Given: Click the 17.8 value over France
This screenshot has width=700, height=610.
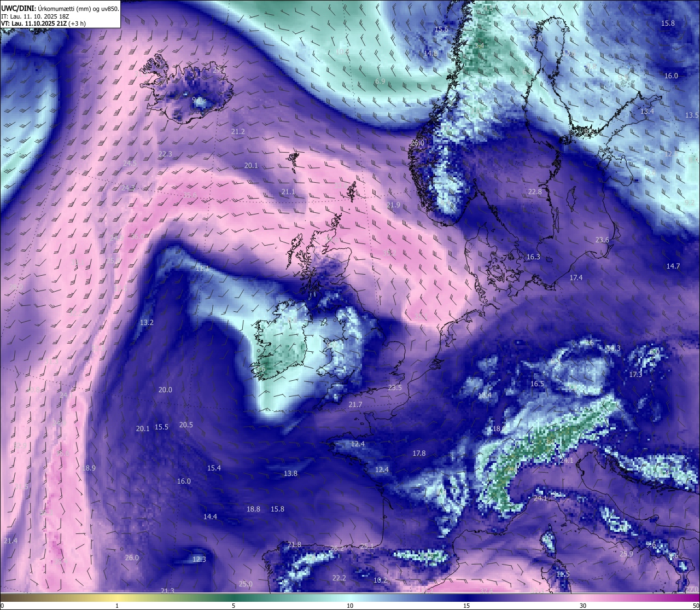Looking at the screenshot, I should click(419, 454).
